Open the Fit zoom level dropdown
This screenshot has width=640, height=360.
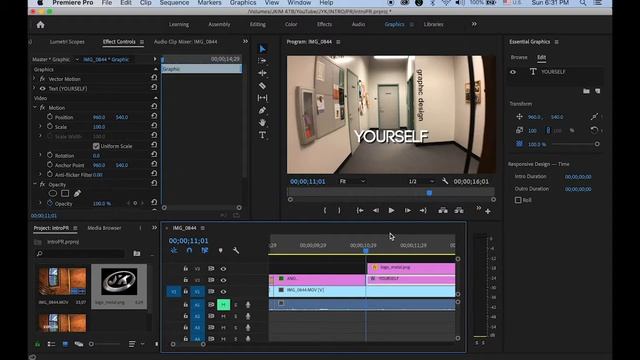coord(352,181)
